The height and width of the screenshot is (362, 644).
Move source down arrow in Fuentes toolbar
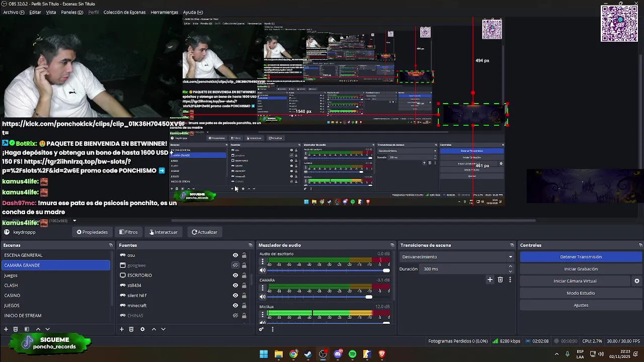[x=163, y=329]
